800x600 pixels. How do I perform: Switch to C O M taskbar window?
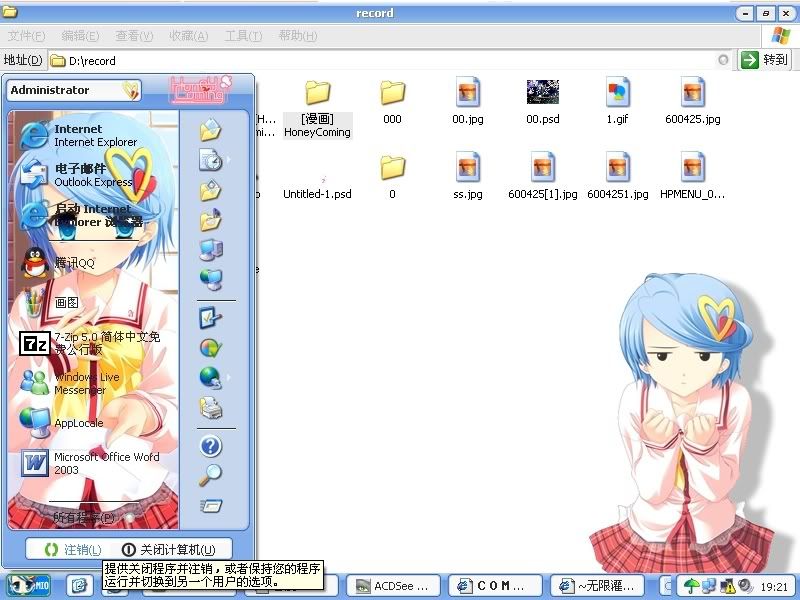tap(494, 586)
